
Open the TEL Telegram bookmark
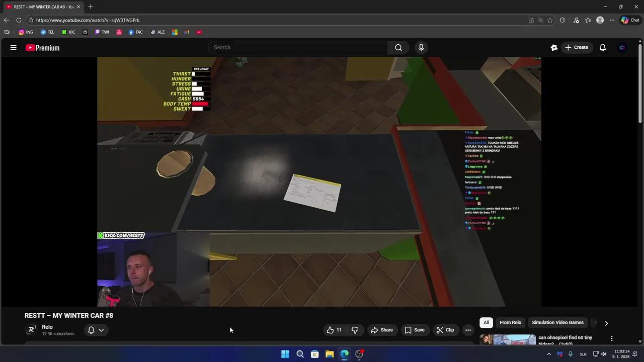click(47, 32)
